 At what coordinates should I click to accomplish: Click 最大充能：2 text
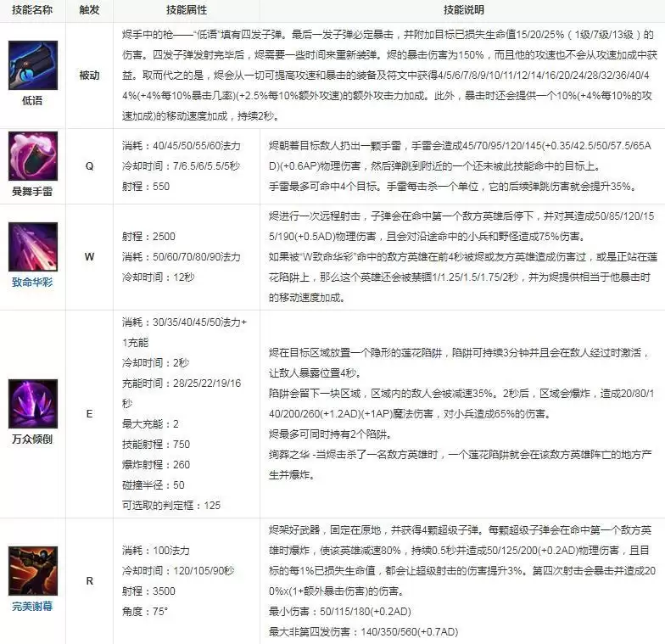(x=150, y=424)
